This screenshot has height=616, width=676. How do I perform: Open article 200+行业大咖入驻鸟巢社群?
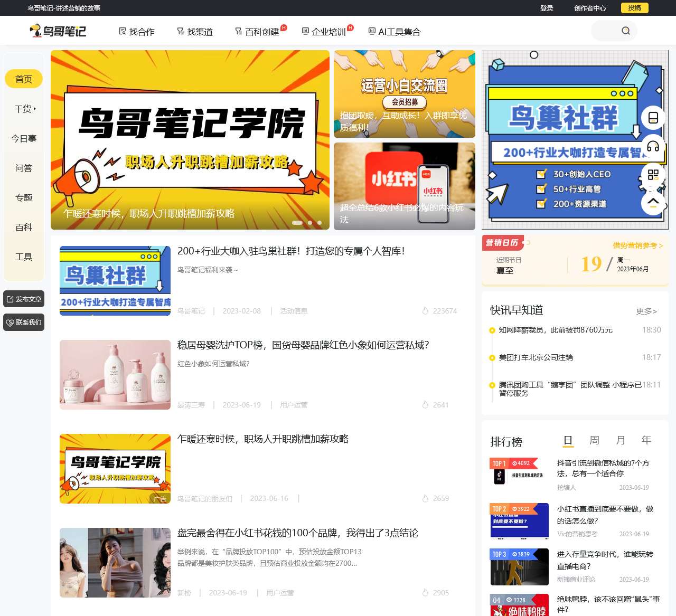pos(291,251)
